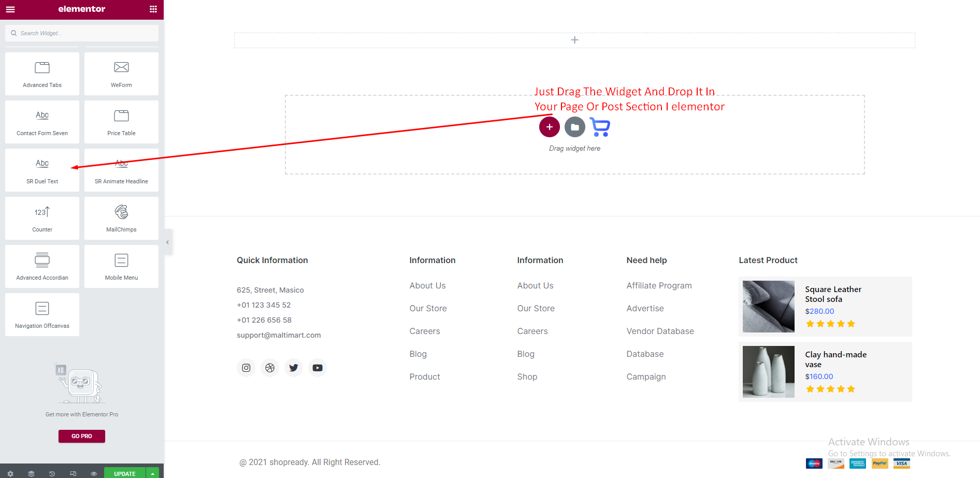Viewport: 980px width, 478px height.
Task: Expand save options arrow beside Update
Action: tap(153, 473)
